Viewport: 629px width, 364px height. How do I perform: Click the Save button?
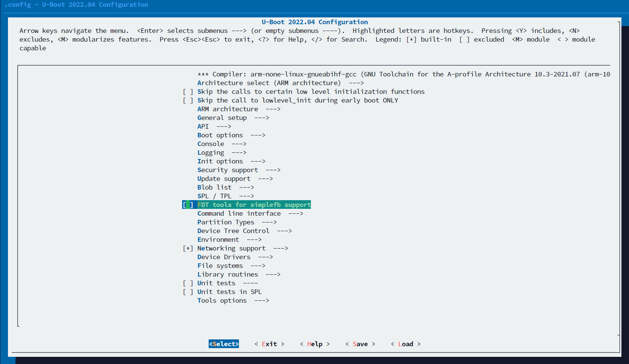click(x=360, y=344)
